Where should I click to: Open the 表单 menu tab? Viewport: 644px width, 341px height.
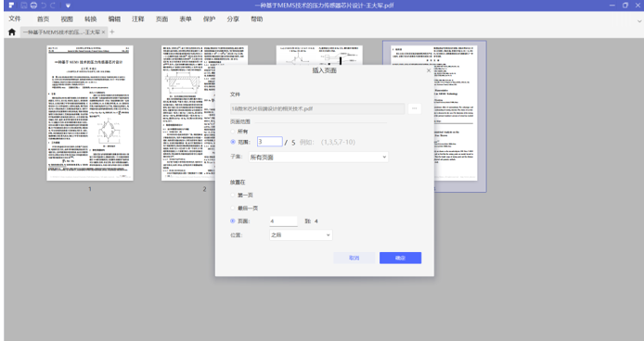coord(186,19)
